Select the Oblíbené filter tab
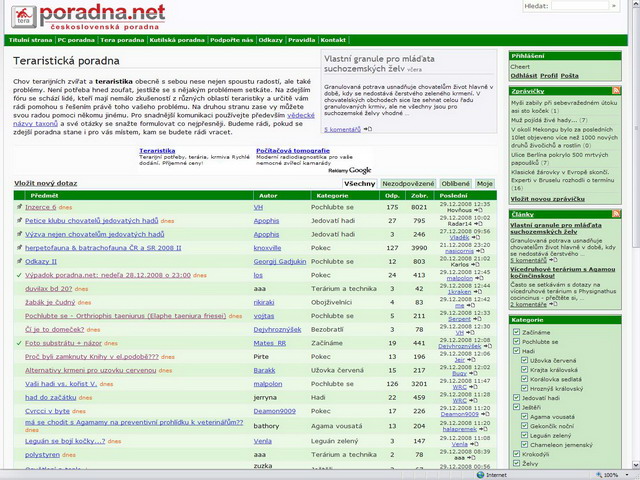Viewport: 640px width, 480px height. pyautogui.click(x=455, y=184)
